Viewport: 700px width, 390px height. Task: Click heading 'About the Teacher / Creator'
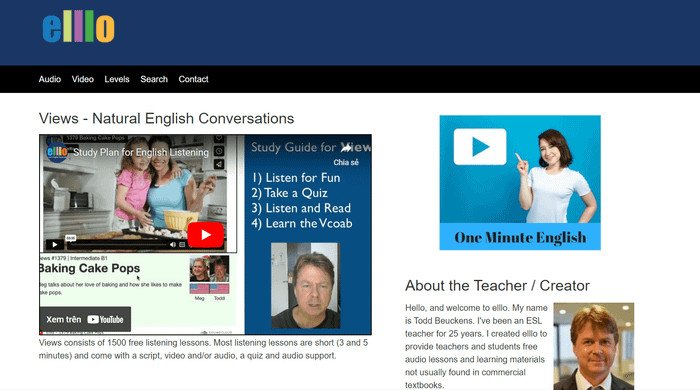(x=497, y=286)
